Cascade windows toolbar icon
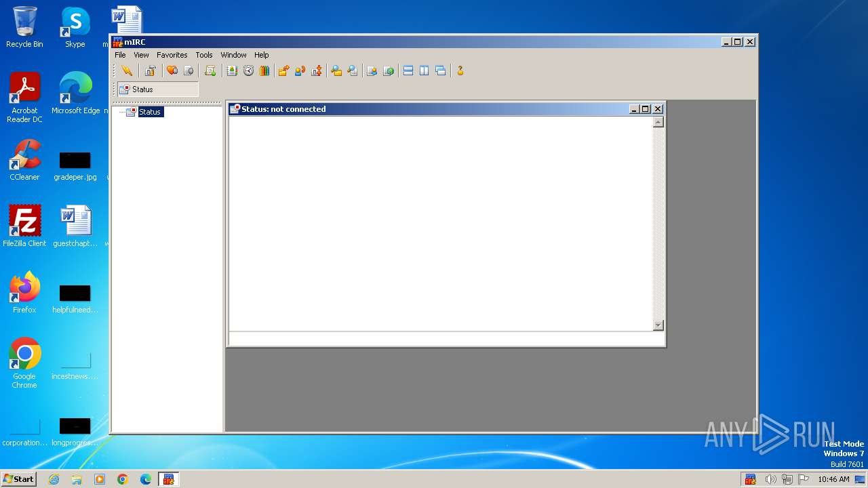The width and height of the screenshot is (868, 488). [441, 70]
